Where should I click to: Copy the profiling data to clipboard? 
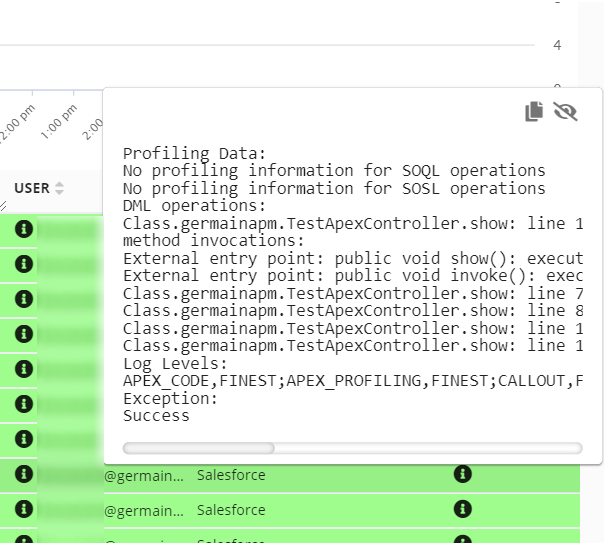[x=534, y=112]
